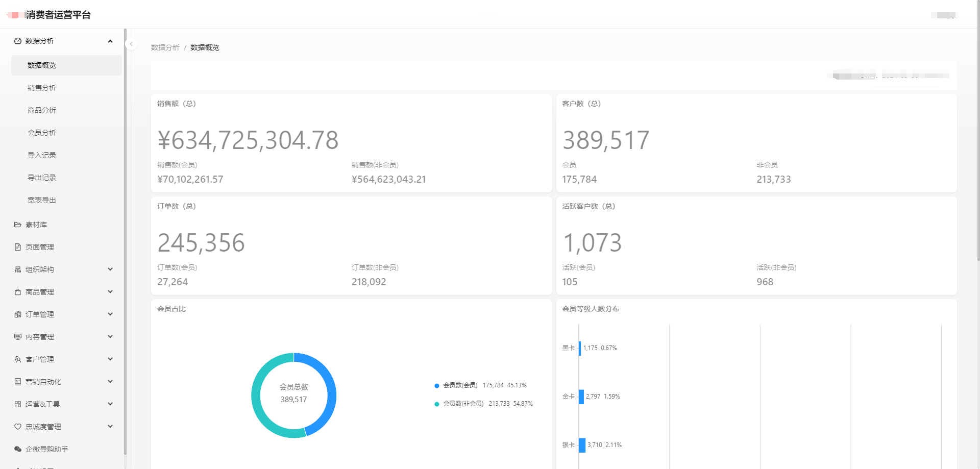Screen dimensions: 980x469
Task: Click active customers value 1,073
Action: [x=592, y=243]
